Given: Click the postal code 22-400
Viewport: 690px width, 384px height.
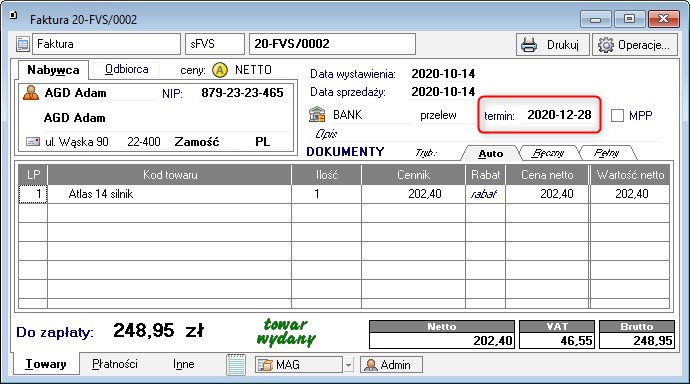Looking at the screenshot, I should pos(144,142).
